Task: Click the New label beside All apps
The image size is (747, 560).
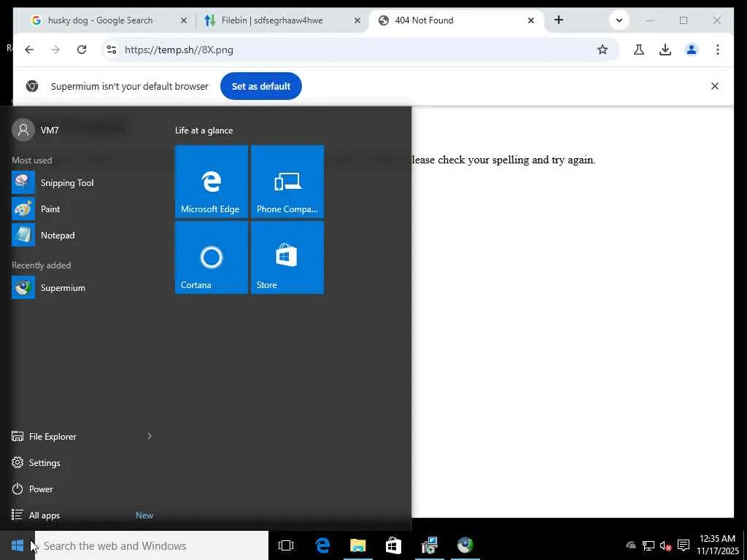Action: 144,516
